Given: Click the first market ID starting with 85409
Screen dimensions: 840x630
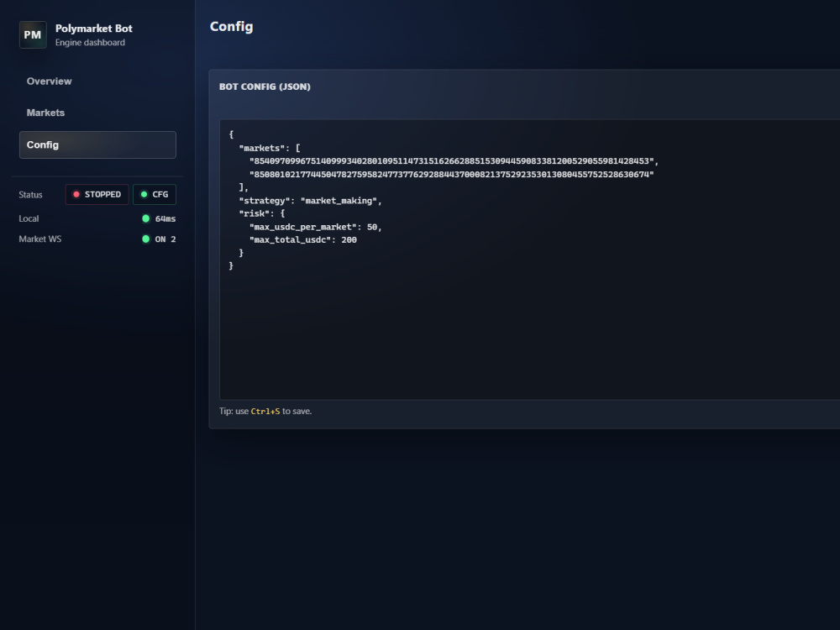Looking at the screenshot, I should pyautogui.click(x=454, y=161).
